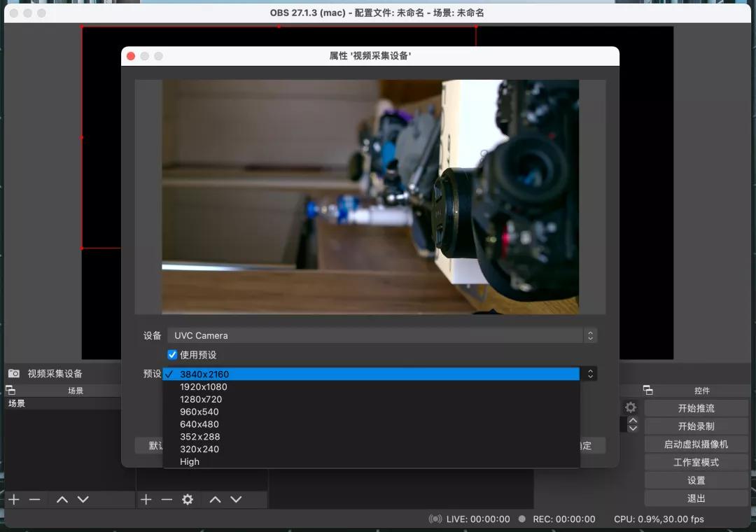Pop out the 控件 dock panel icon

(x=647, y=390)
